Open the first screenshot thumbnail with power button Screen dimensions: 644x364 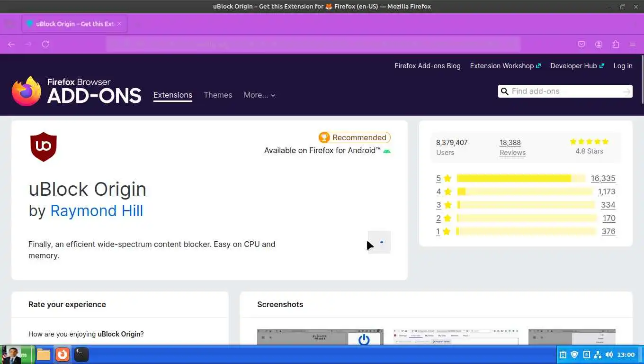click(320, 337)
